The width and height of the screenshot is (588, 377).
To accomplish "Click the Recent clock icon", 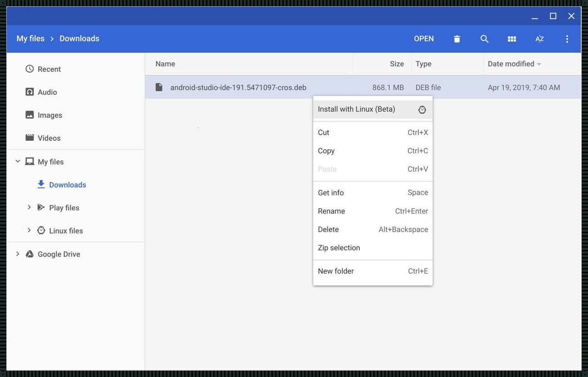I will (30, 69).
